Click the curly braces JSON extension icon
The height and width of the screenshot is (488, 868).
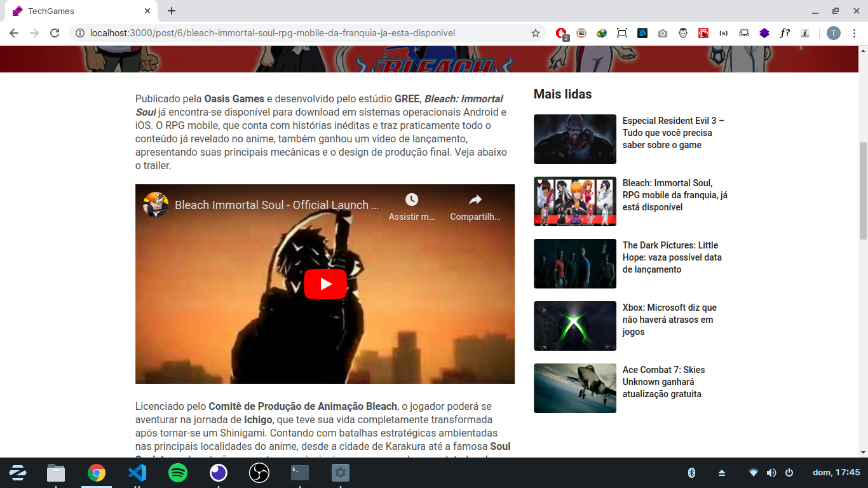[x=724, y=33]
